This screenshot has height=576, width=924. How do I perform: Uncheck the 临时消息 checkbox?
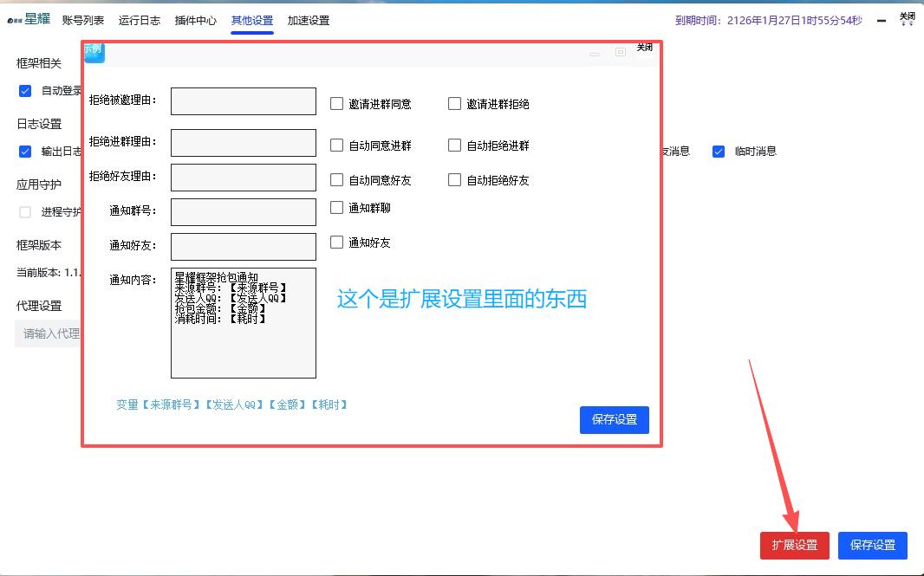coord(718,151)
